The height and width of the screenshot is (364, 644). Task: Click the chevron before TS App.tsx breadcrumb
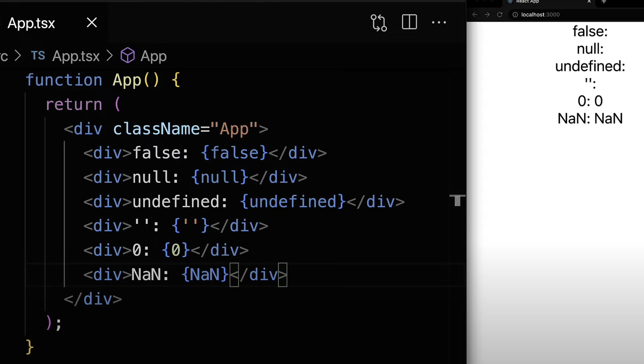pyautogui.click(x=18, y=56)
